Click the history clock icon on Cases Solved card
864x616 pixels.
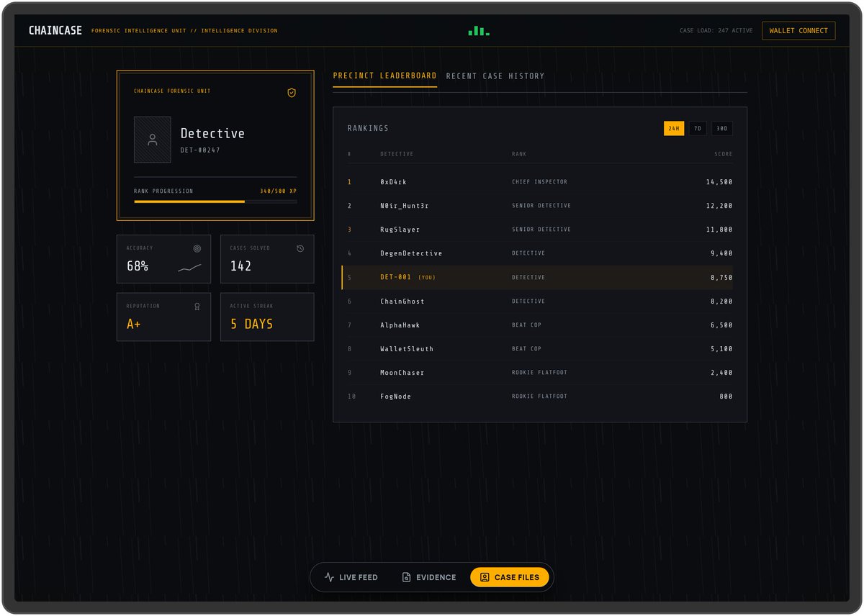click(x=300, y=248)
